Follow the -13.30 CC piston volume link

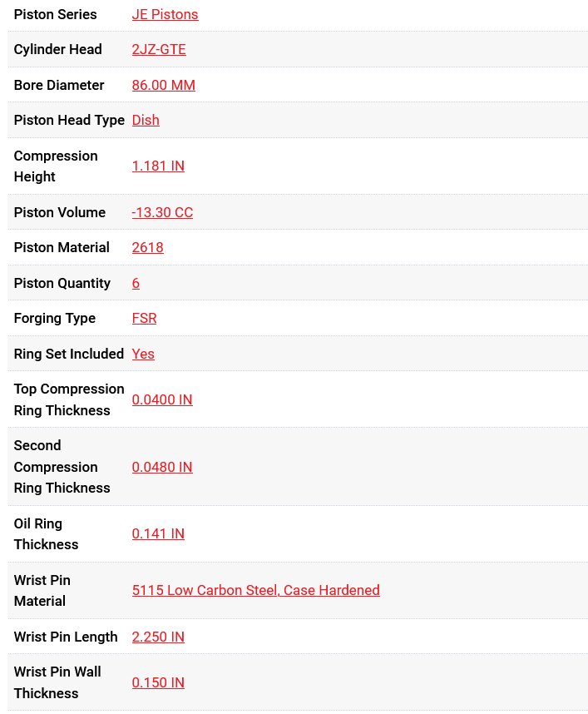162,212
